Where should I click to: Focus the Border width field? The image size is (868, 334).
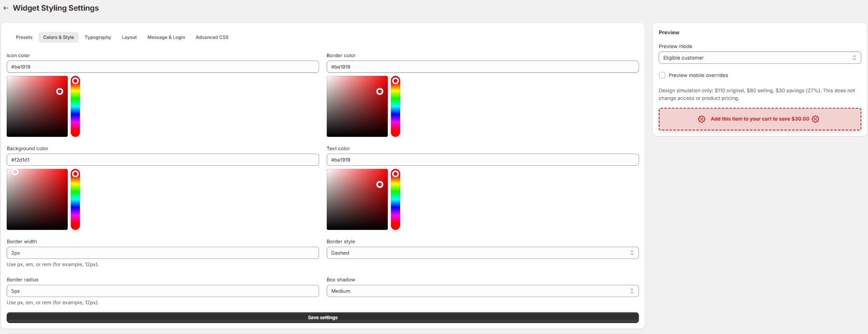(163, 253)
